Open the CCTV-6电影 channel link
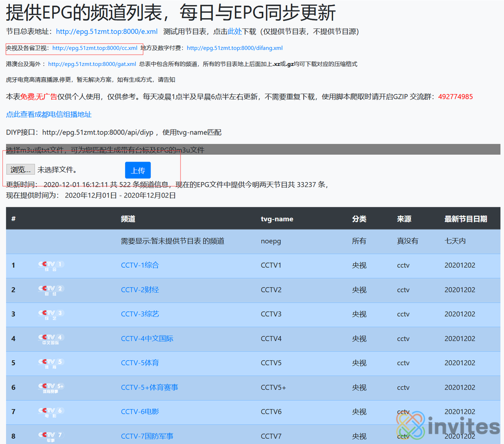The width and height of the screenshot is (504, 444). tap(140, 412)
